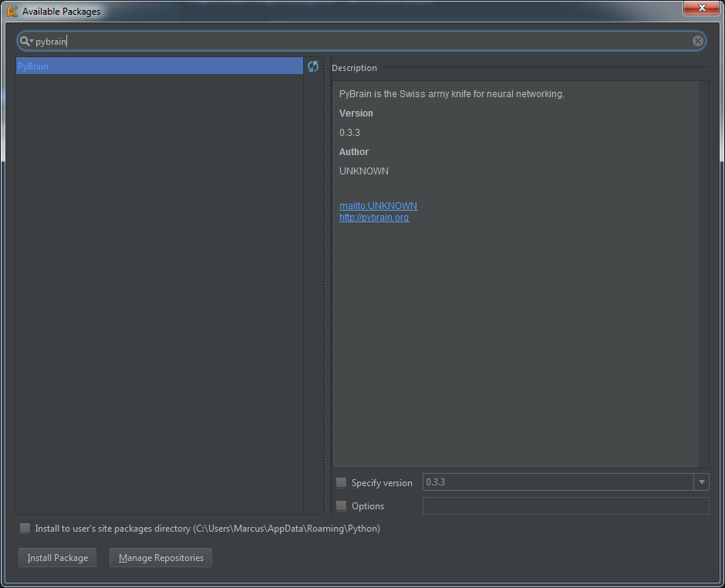Click the search magnifier history icon
This screenshot has height=588, width=725.
coord(26,42)
